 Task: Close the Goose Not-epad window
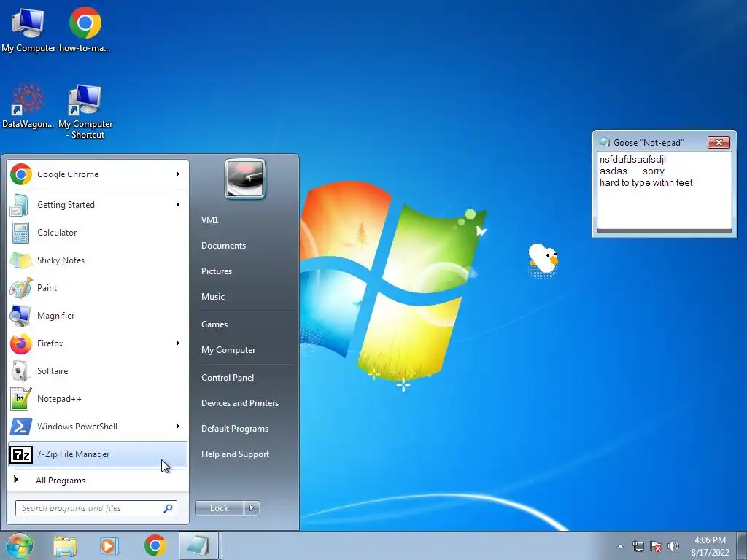coord(719,142)
